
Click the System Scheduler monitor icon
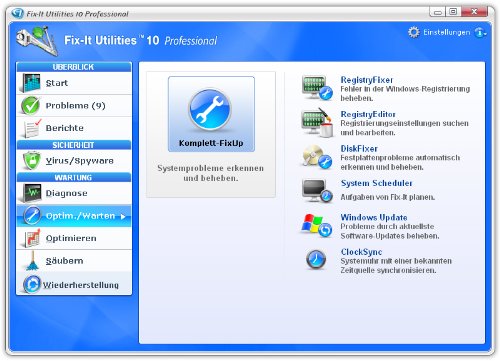[317, 191]
